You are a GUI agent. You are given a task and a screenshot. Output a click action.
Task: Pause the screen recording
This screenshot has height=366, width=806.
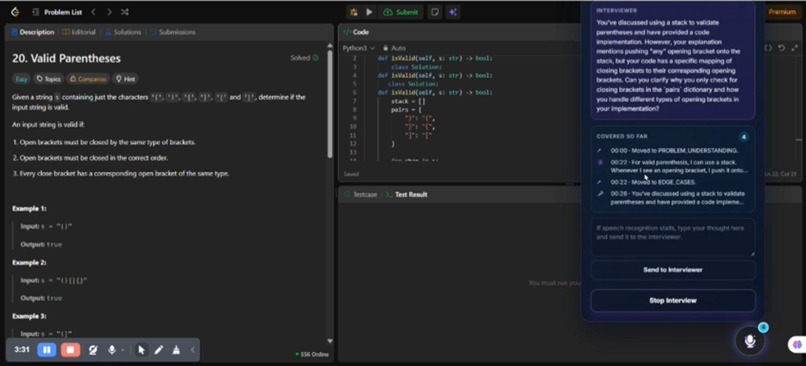(x=46, y=350)
